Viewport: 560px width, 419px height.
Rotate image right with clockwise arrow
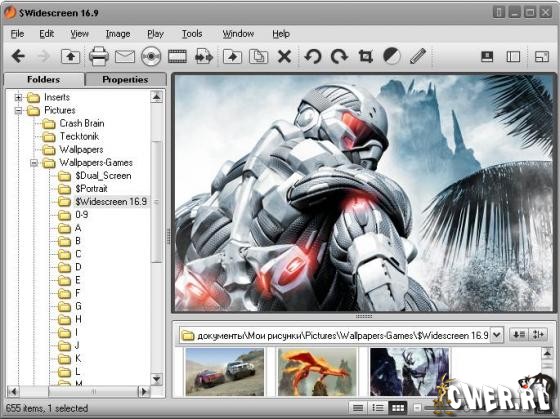(339, 56)
